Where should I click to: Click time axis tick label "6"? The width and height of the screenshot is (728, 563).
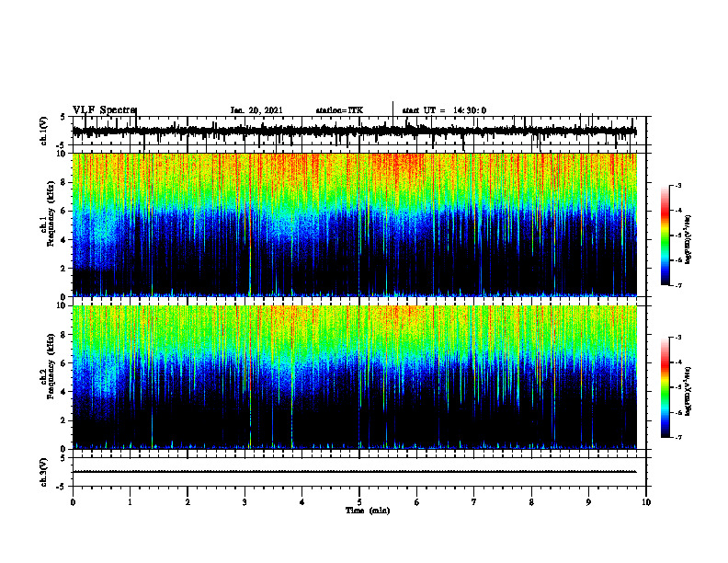[417, 502]
